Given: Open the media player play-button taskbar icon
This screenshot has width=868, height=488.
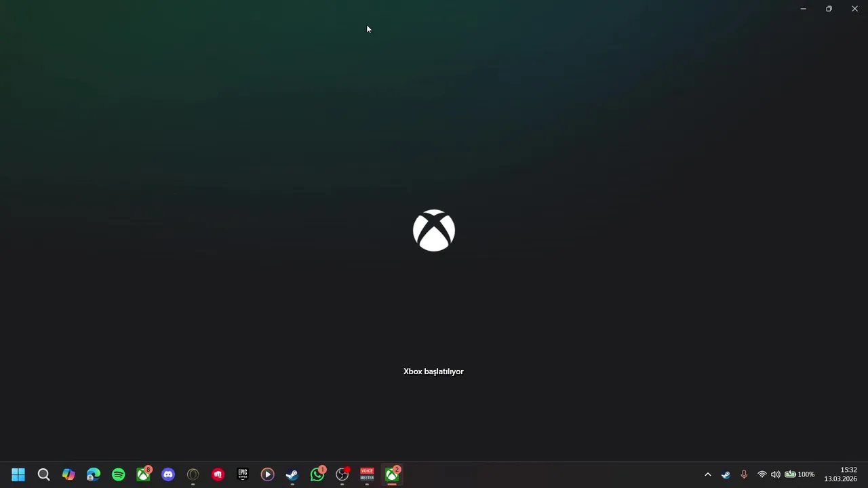Looking at the screenshot, I should click(268, 474).
